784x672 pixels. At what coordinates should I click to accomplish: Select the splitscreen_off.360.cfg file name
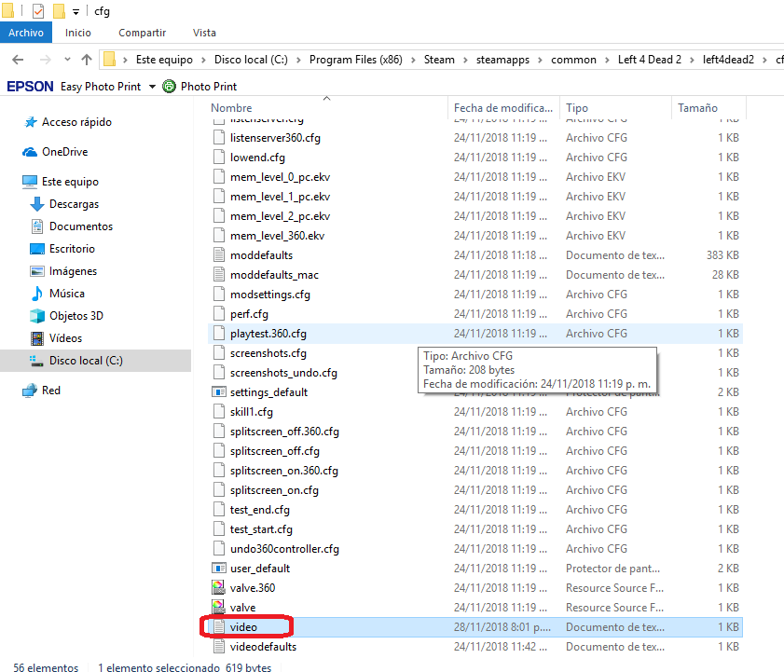[284, 432]
